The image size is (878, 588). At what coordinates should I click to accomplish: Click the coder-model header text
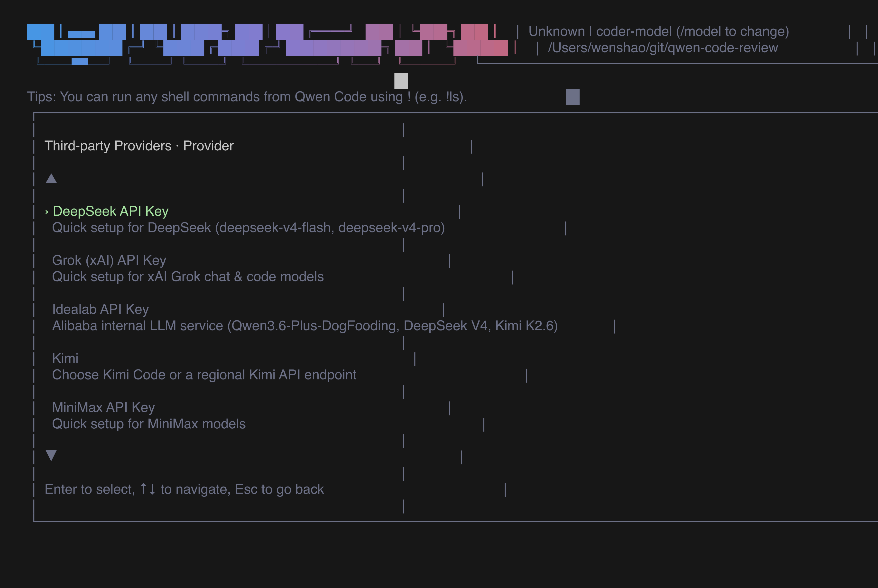(x=659, y=31)
